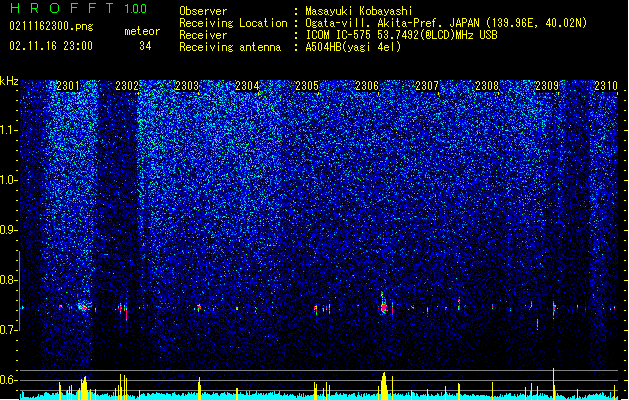The image size is (629, 400).
Task: Click the 0.6 kHz axis label
Action: [9, 380]
